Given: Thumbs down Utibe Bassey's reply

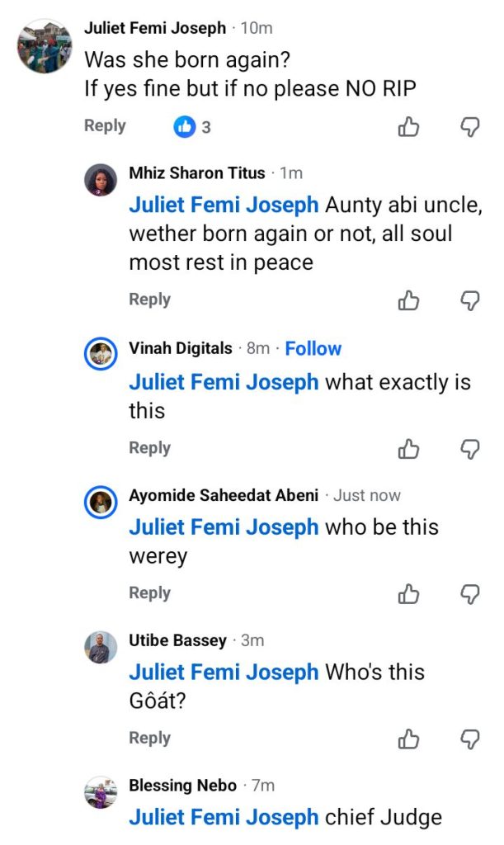Looking at the screenshot, I should coord(469,739).
